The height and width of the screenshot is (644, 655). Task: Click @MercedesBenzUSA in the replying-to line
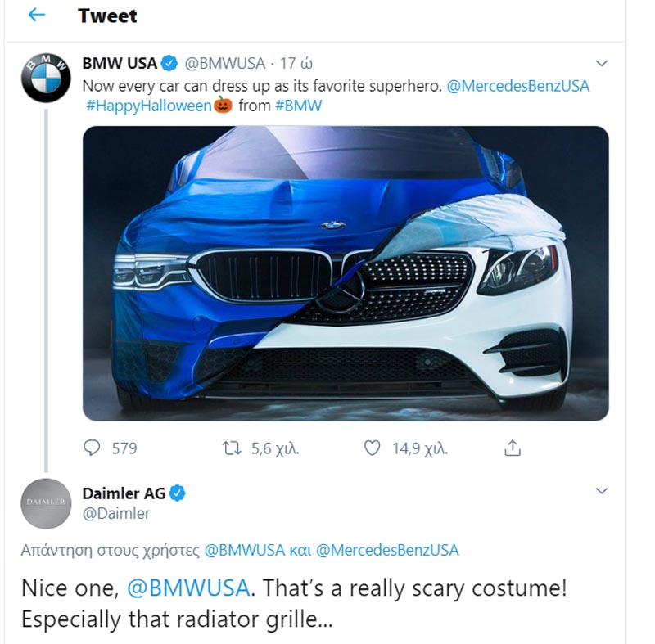point(386,550)
